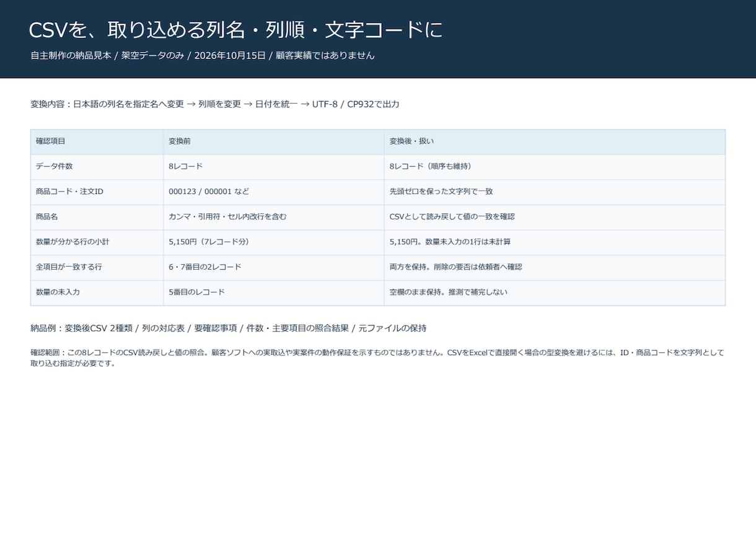The image size is (756, 535).
Task: Click the '商品コード・注文ID' row label
Action: point(97,192)
